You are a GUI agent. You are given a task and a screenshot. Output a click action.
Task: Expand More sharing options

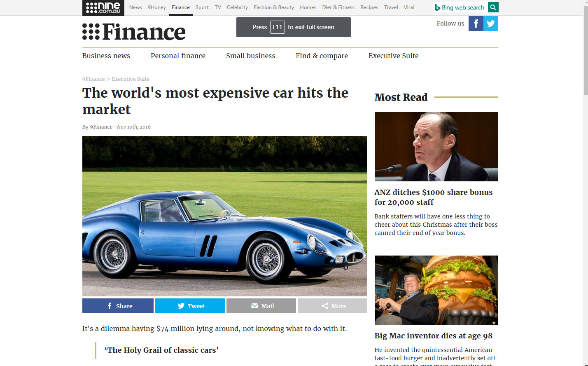(x=332, y=306)
